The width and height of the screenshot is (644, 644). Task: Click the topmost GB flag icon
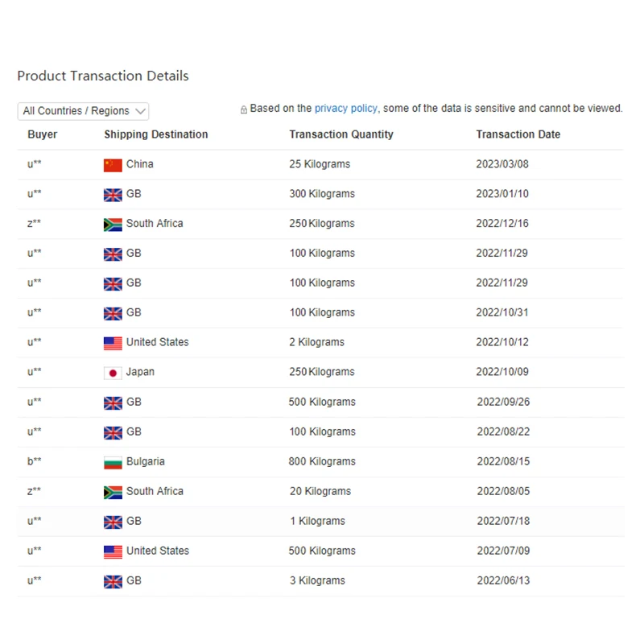click(x=113, y=193)
